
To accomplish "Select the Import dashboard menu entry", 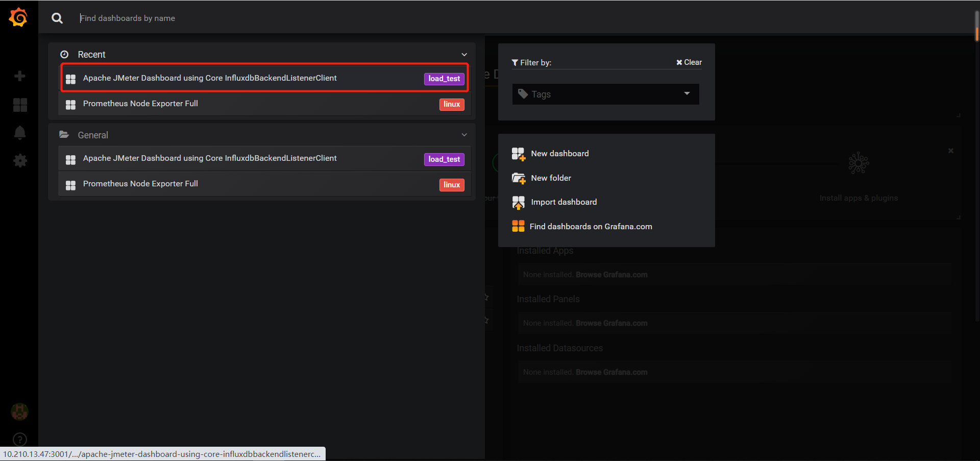I will pyautogui.click(x=564, y=202).
